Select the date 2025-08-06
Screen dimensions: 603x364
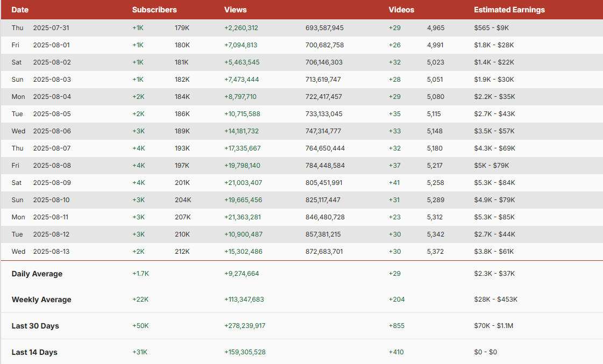click(52, 131)
